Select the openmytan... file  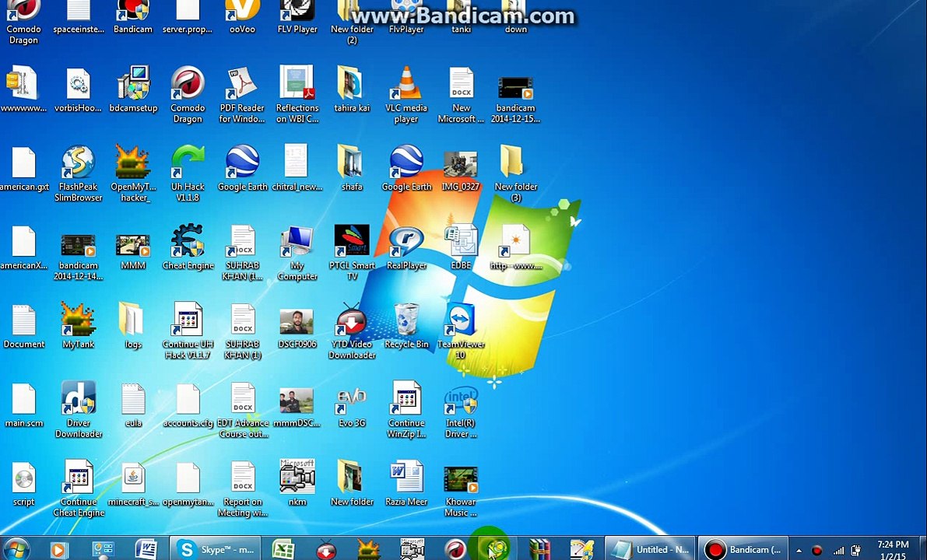pos(188,483)
